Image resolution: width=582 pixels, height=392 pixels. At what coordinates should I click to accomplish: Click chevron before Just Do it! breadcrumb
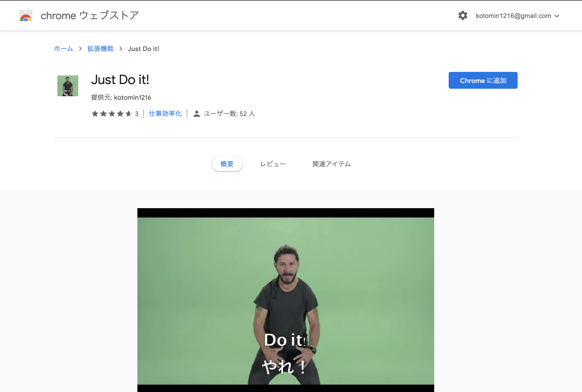click(121, 49)
